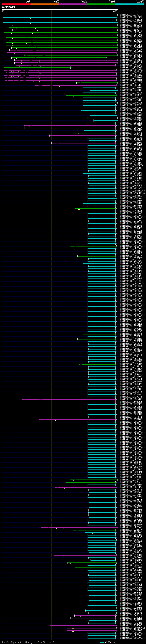Select the UniRef100_Q1E1H2 label

click(131, 125)
